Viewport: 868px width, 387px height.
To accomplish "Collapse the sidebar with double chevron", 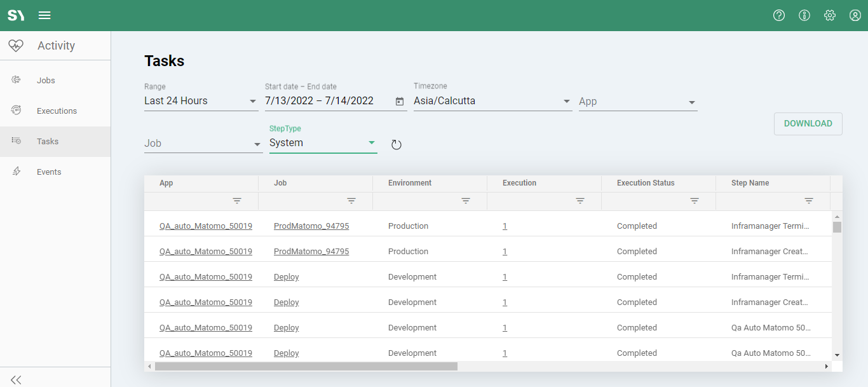I will pos(17,379).
